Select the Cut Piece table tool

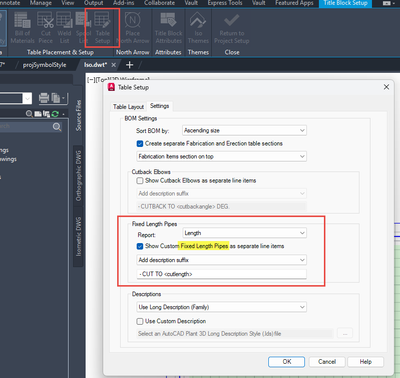click(45, 28)
